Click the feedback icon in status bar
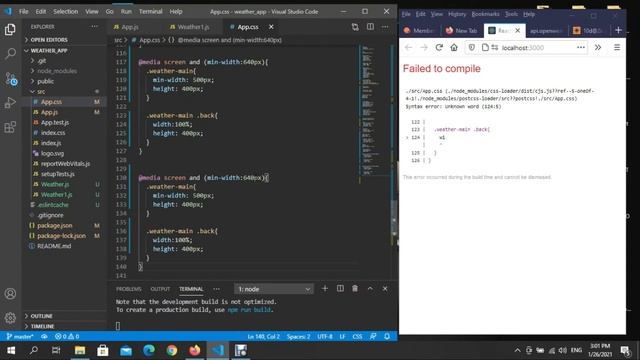This screenshot has width=640, height=360. (373, 336)
